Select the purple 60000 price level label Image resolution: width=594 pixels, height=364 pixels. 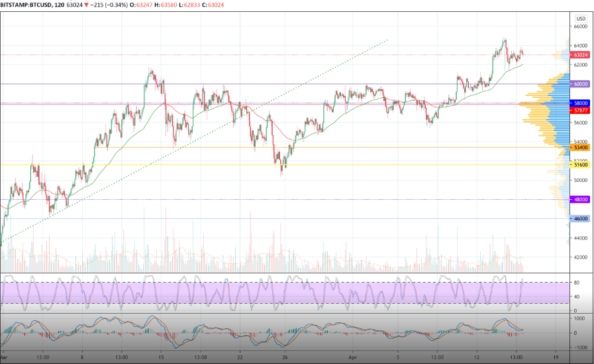pos(581,84)
